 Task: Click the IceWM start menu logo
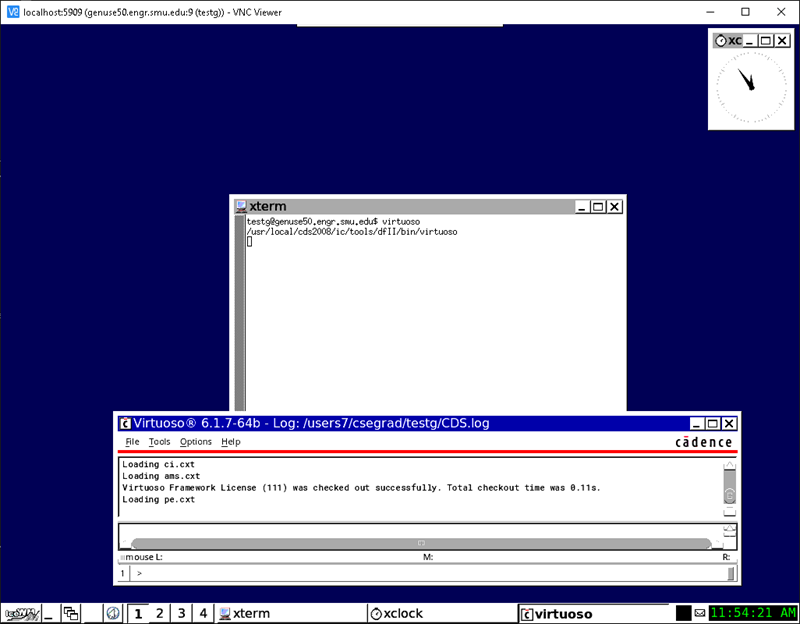(x=22, y=613)
